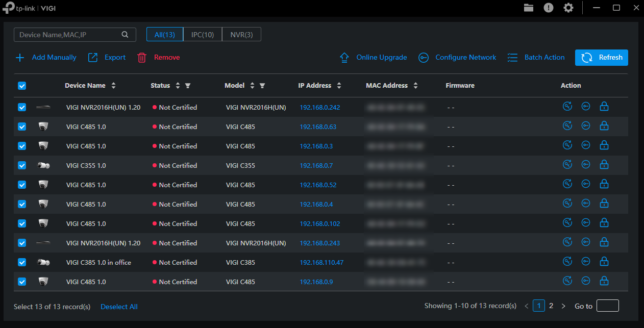Image resolution: width=644 pixels, height=328 pixels.
Task: Click the Remove trash icon
Action: tap(142, 58)
